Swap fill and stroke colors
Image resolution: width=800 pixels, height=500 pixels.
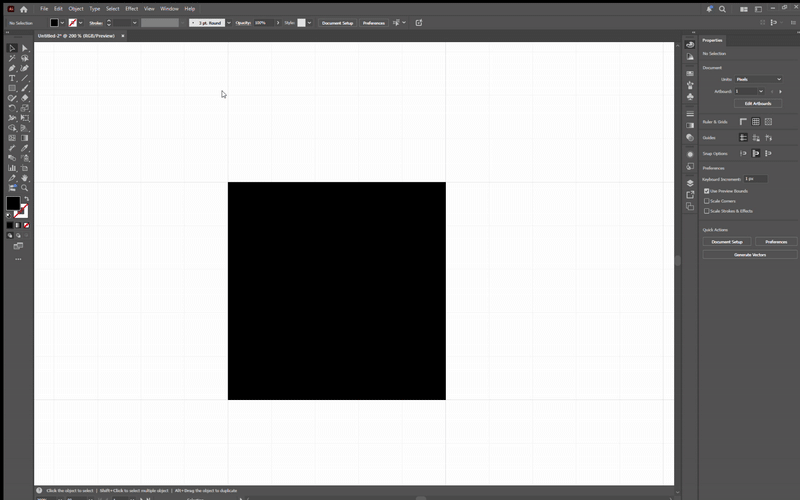point(27,199)
